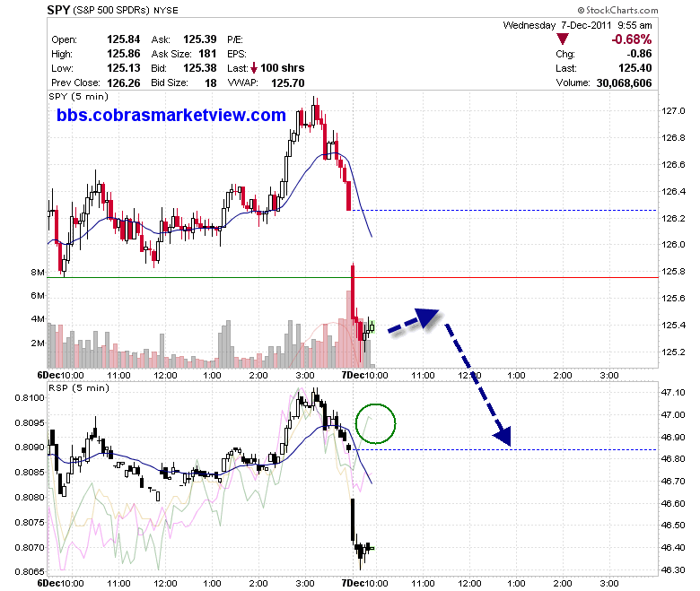
Task: Click the 126.6 price axis label
Action: click(x=673, y=165)
